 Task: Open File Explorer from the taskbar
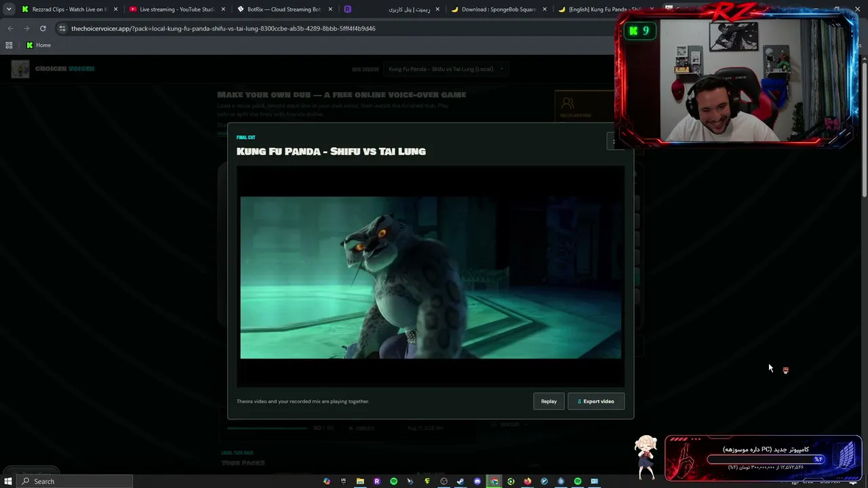coord(360,481)
